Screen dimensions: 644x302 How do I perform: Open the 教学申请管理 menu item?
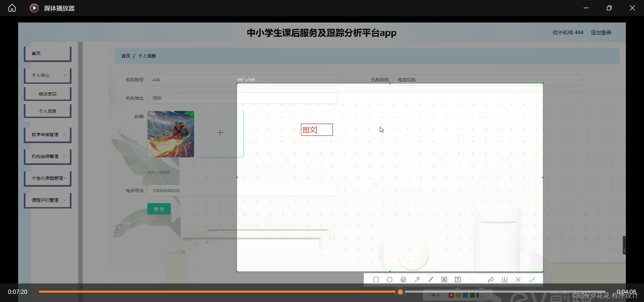click(47, 134)
